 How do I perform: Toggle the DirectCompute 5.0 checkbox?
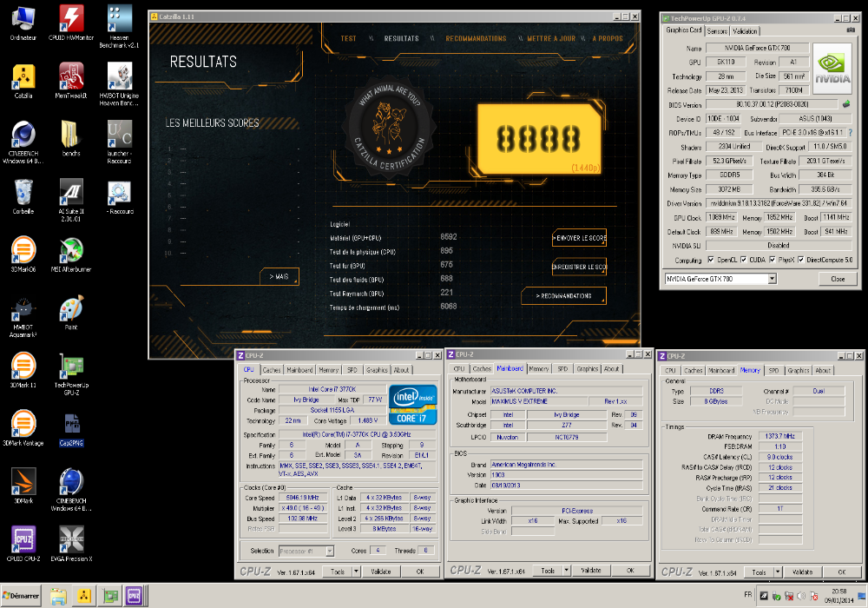[800, 259]
